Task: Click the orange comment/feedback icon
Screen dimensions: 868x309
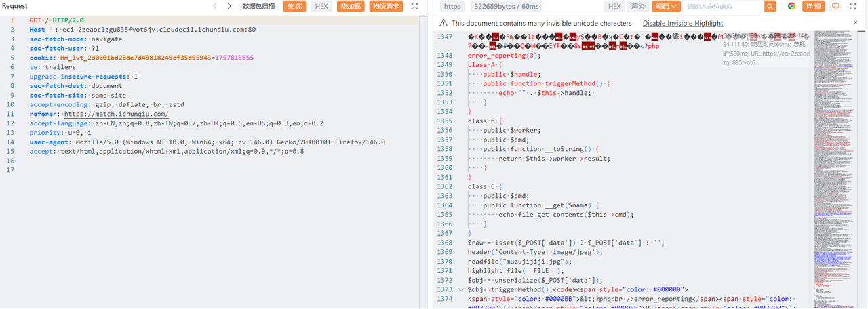Action: [835, 6]
